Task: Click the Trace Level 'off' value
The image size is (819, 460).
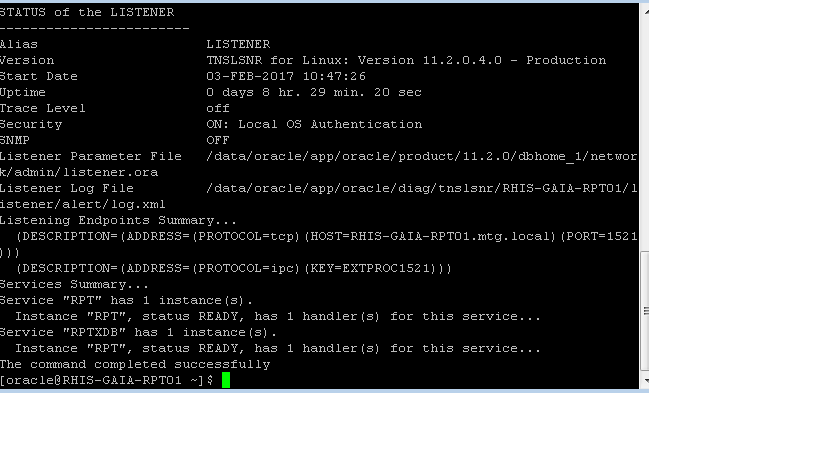Action: pos(218,108)
